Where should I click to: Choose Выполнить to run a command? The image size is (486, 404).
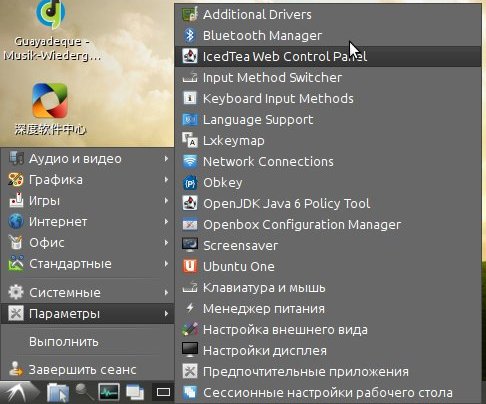(x=88, y=342)
